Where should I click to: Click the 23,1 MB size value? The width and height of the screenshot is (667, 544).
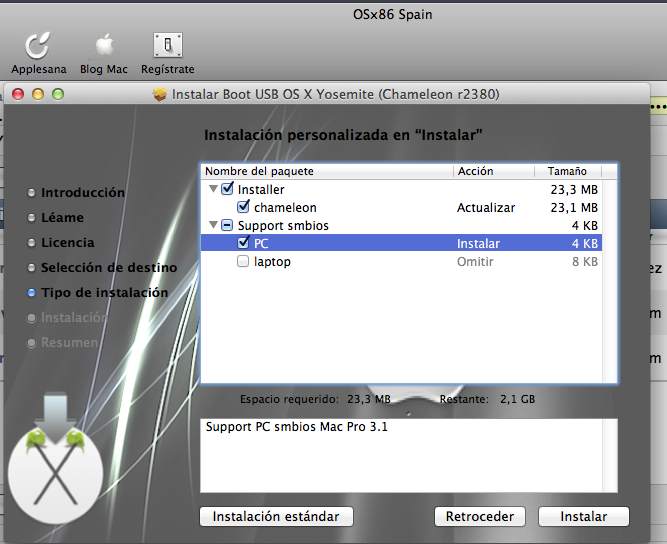[574, 208]
